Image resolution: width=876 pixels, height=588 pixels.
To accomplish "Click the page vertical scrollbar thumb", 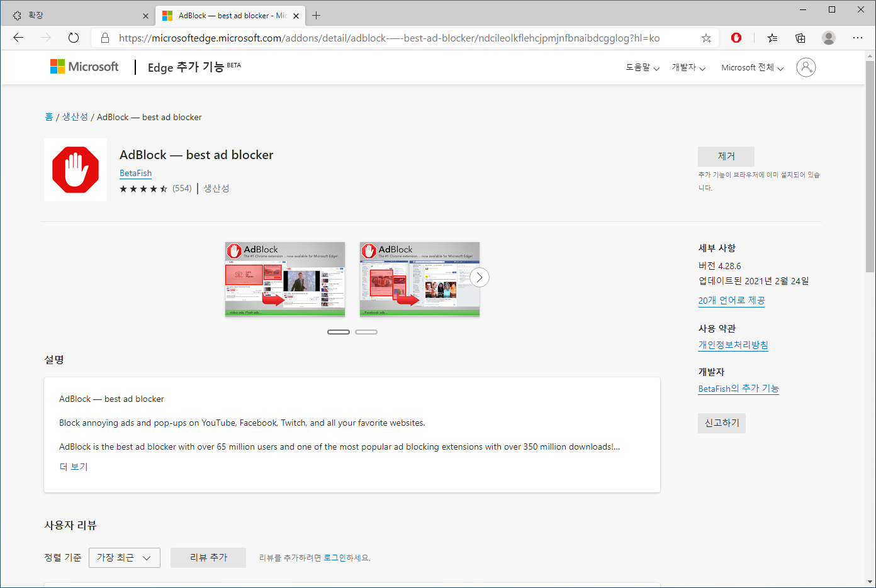I will (x=870, y=167).
